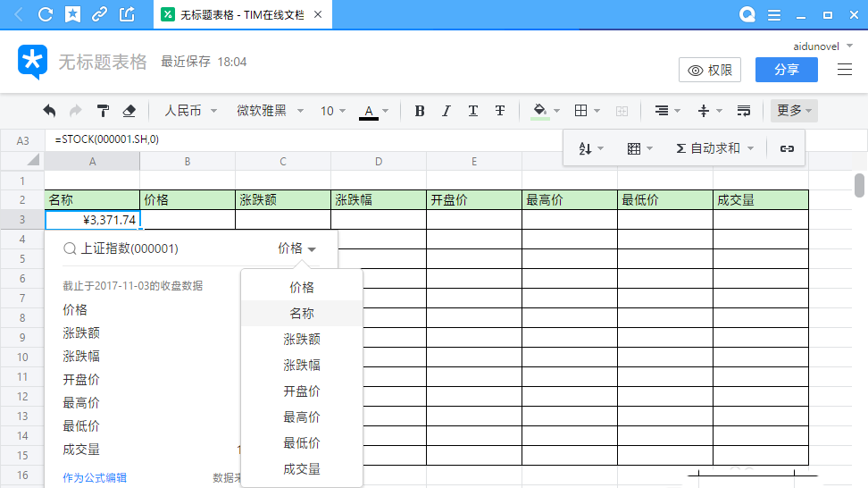Screen dimensions: 868x488
Task: Click the select-all corner triangle
Action: click(33, 160)
